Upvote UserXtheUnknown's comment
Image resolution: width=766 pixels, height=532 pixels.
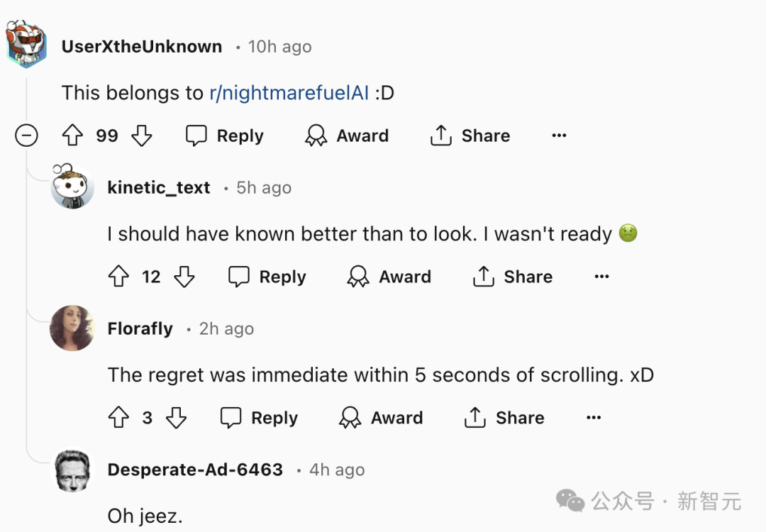(72, 135)
